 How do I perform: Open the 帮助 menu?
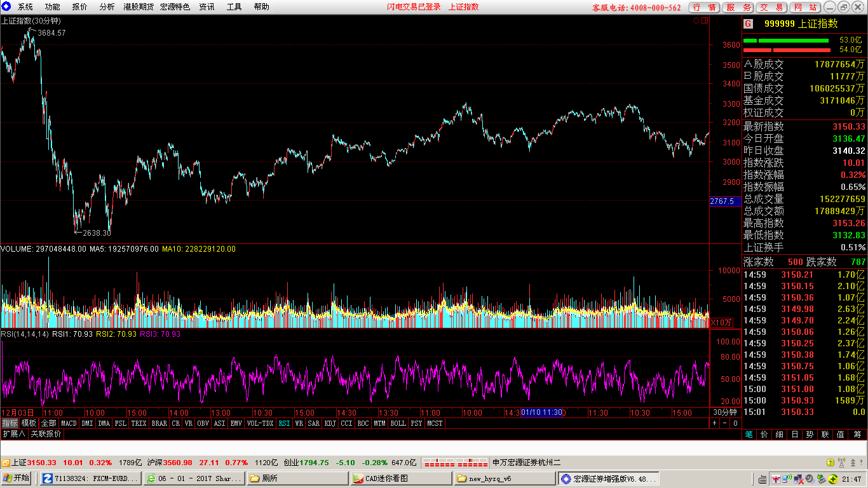261,7
